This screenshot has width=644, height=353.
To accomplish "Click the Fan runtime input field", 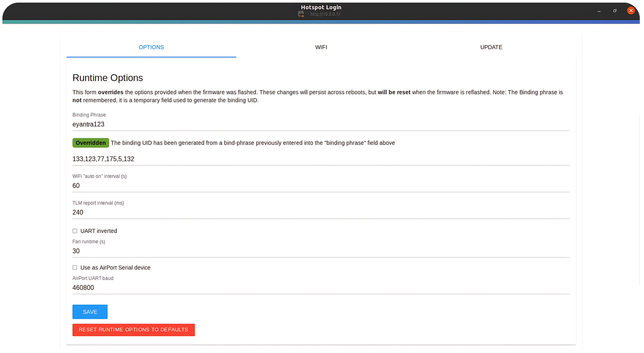I will [x=321, y=251].
